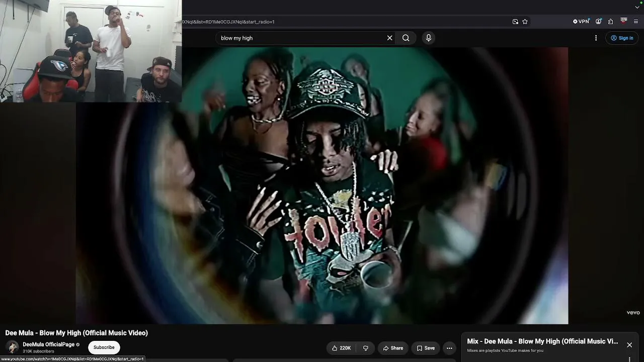Open the VPN panel

581,22
